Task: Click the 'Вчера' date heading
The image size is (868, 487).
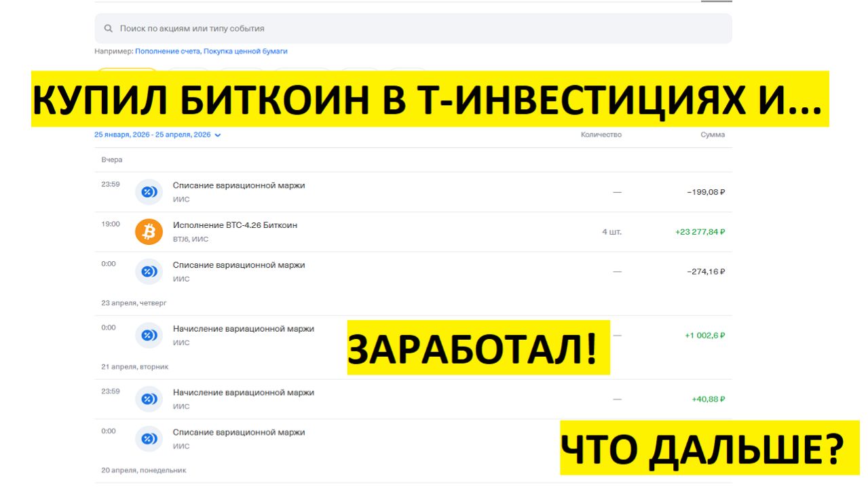Action: (x=112, y=160)
